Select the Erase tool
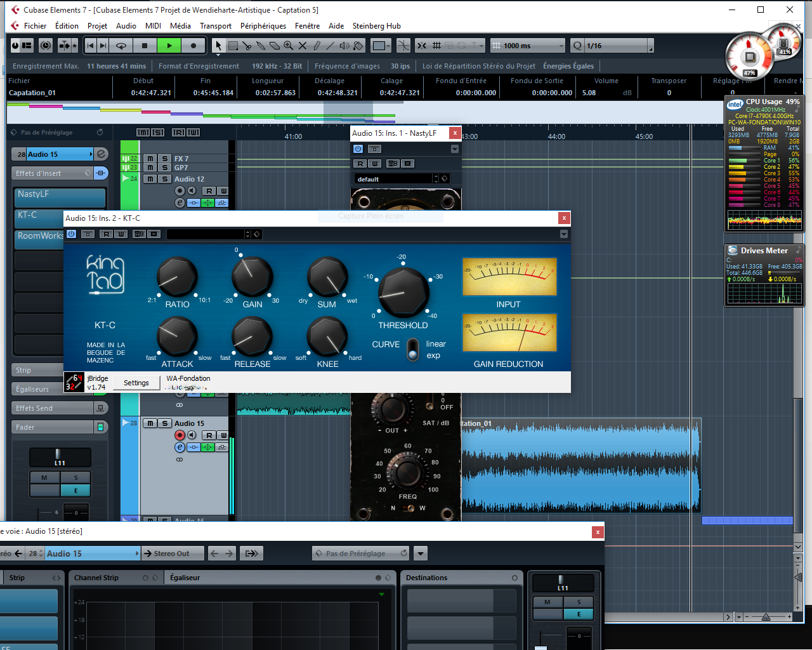Viewport: 812px width, 650px height. [x=275, y=46]
